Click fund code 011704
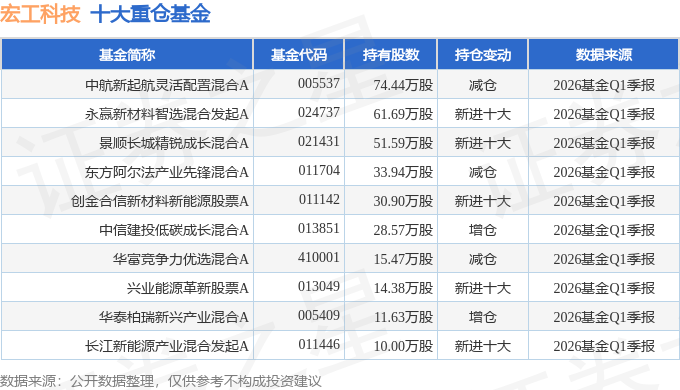This screenshot has width=680, height=390. click(x=319, y=170)
